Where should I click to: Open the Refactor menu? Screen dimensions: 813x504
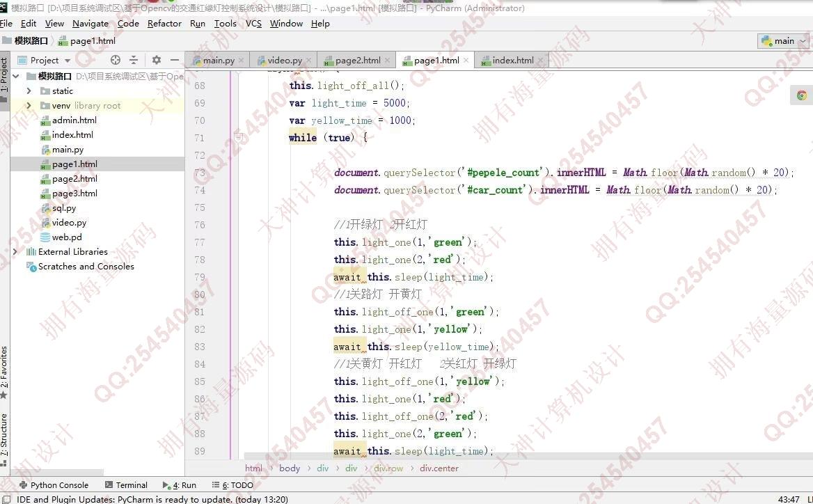(x=164, y=24)
